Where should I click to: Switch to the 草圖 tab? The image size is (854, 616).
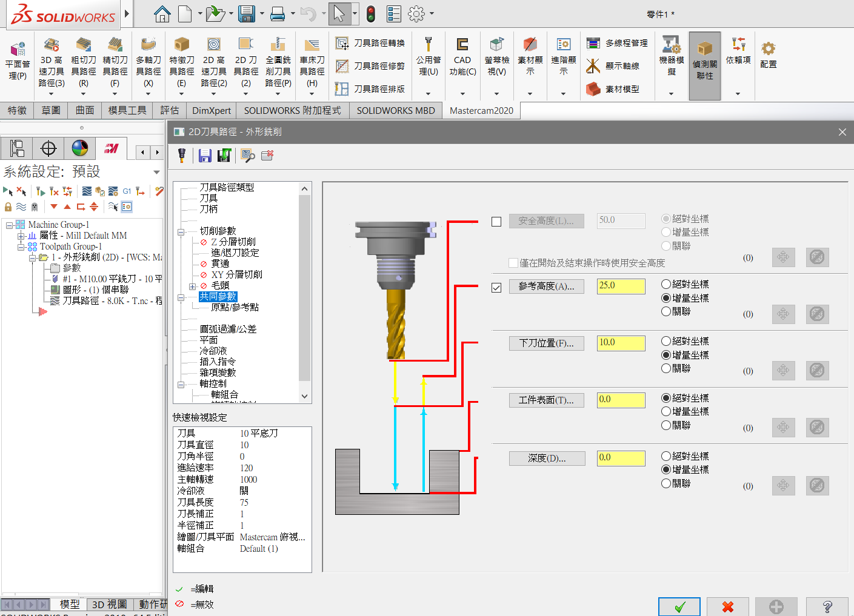coord(51,110)
